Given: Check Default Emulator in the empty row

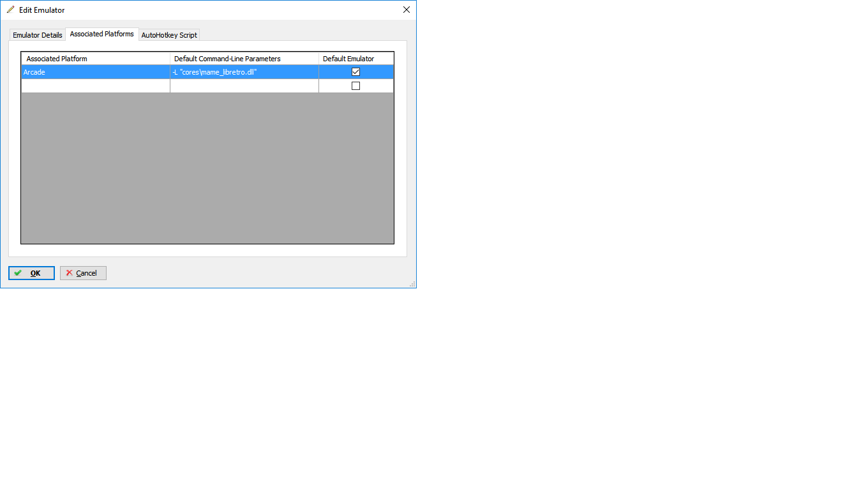Looking at the screenshot, I should 356,86.
